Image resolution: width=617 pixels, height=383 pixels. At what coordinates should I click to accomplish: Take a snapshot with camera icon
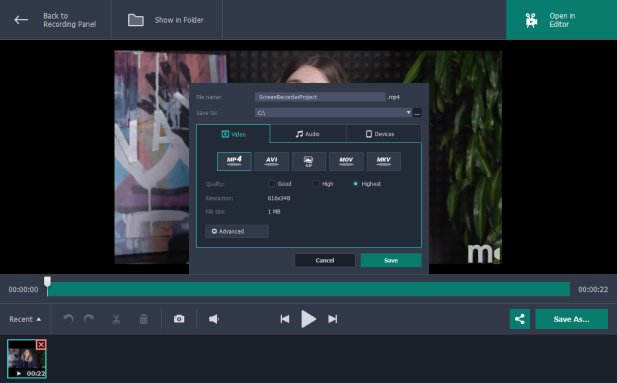click(x=179, y=319)
